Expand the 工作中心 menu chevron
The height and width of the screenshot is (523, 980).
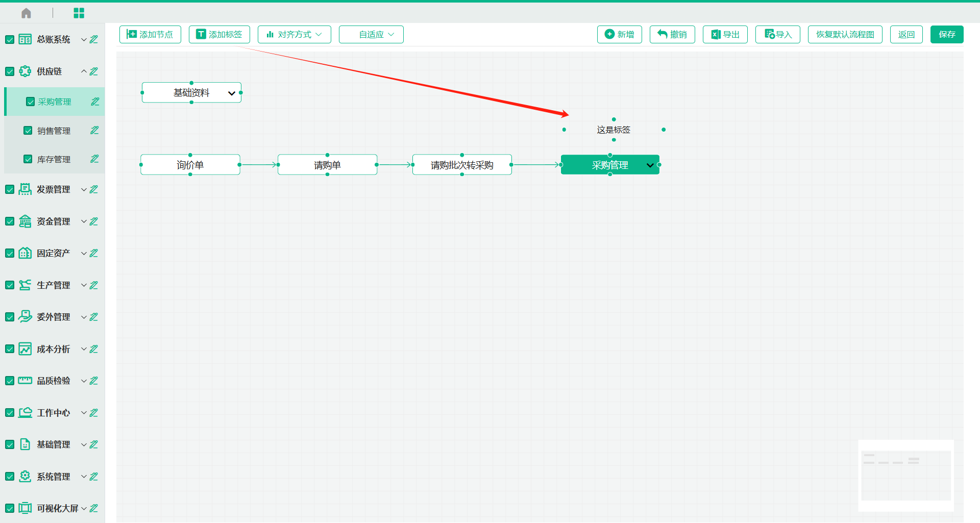[84, 413]
